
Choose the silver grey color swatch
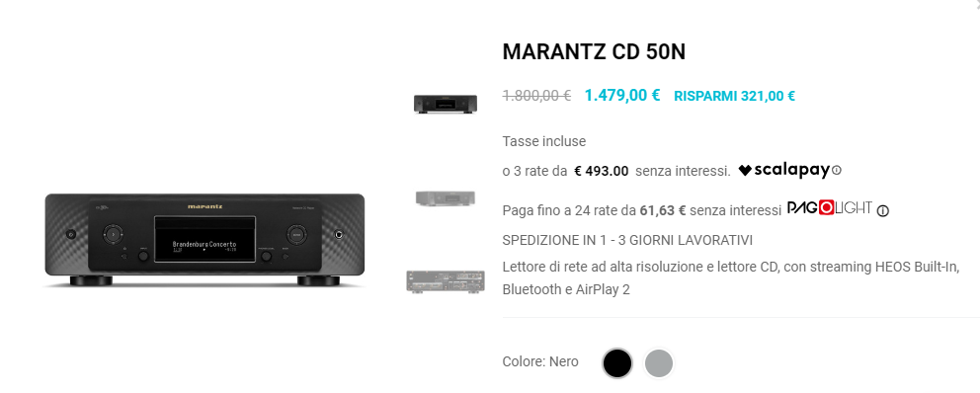click(x=659, y=363)
